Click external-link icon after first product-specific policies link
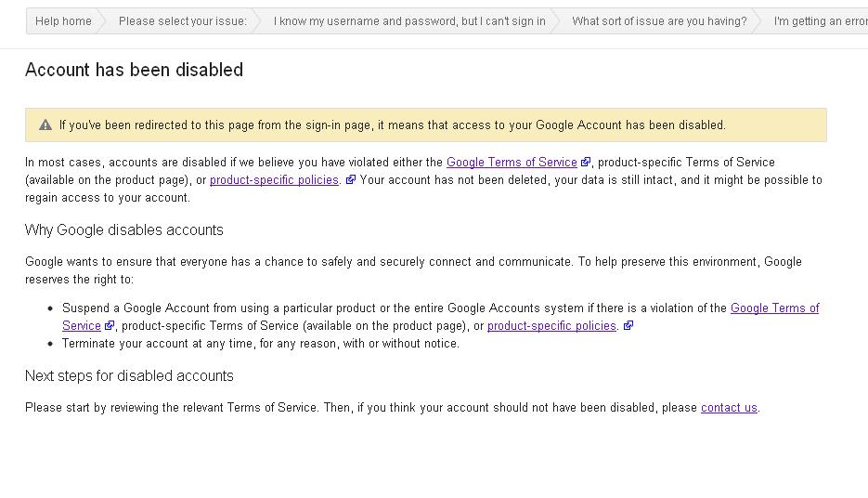 [x=351, y=180]
